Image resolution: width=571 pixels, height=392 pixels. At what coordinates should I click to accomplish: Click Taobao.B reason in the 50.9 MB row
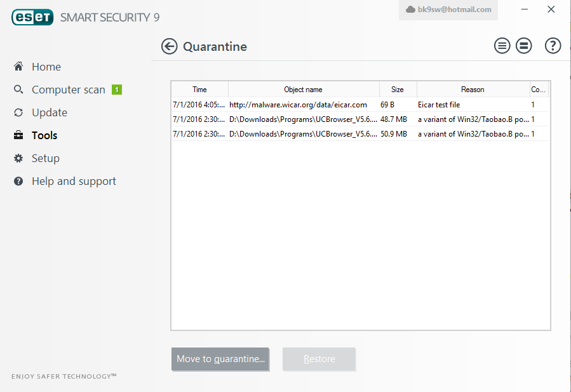[x=473, y=134]
